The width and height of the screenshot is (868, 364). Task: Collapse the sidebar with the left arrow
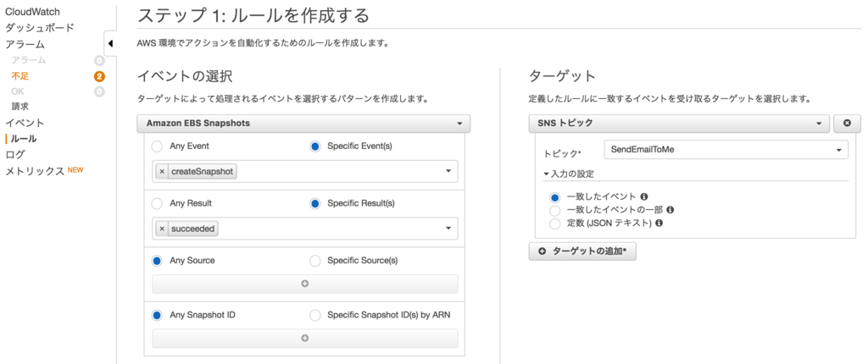tap(110, 44)
